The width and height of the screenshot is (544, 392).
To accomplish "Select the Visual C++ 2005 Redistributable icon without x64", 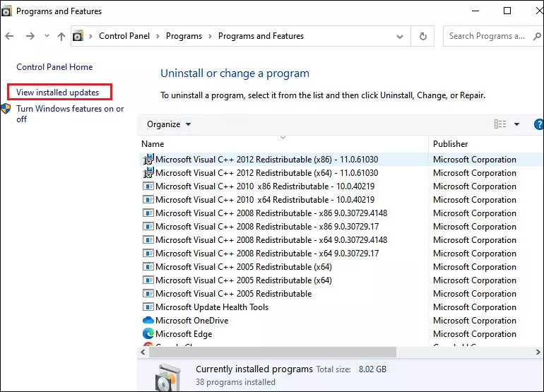I will pos(148,294).
